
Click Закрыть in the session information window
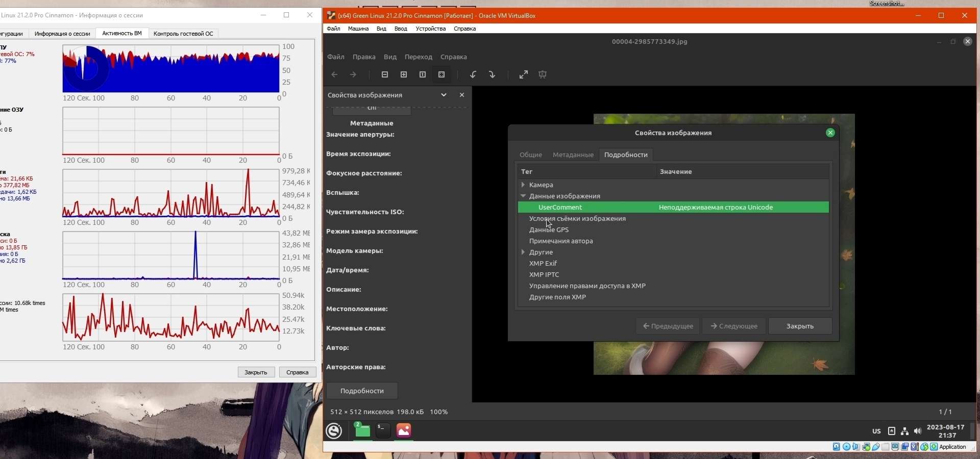(x=256, y=372)
